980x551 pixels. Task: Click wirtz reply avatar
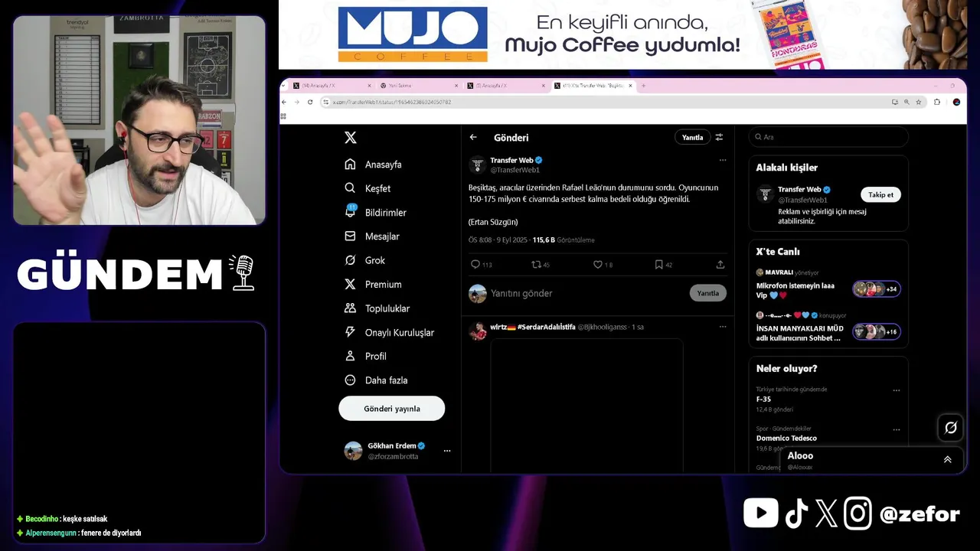point(478,331)
